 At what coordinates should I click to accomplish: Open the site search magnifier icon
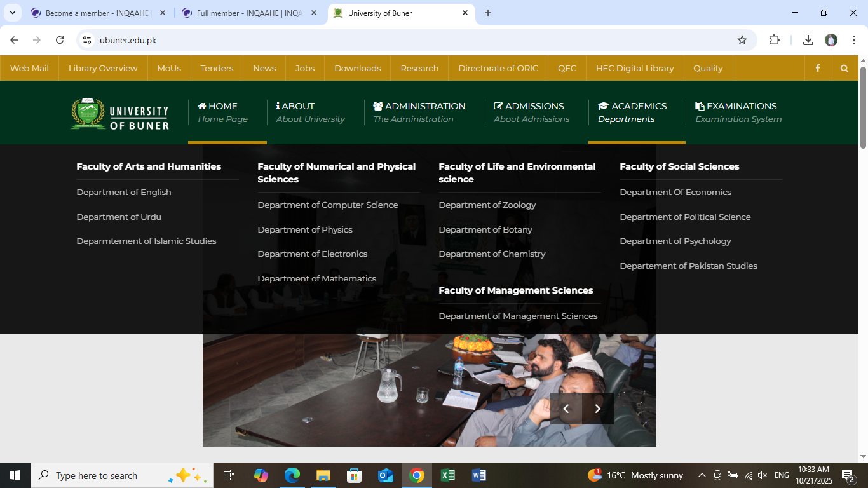point(844,69)
